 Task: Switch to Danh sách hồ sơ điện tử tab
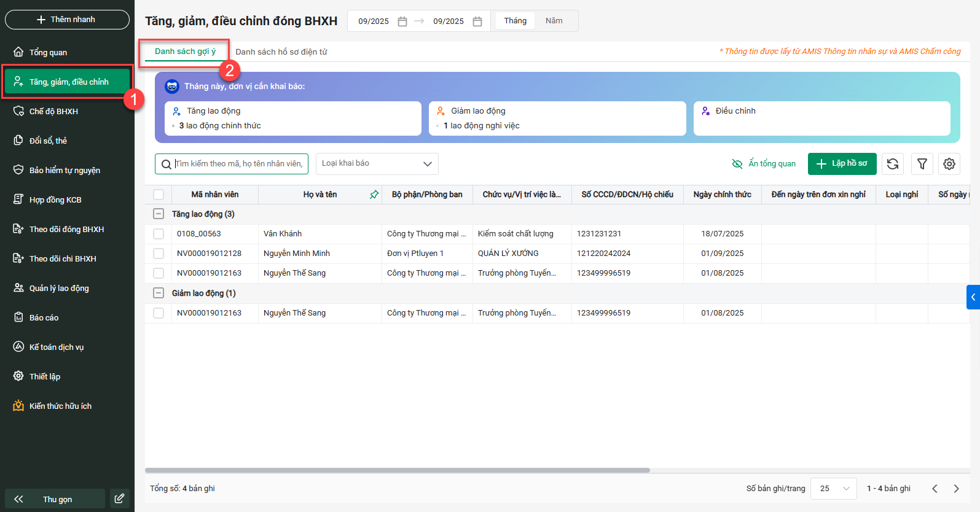click(281, 52)
